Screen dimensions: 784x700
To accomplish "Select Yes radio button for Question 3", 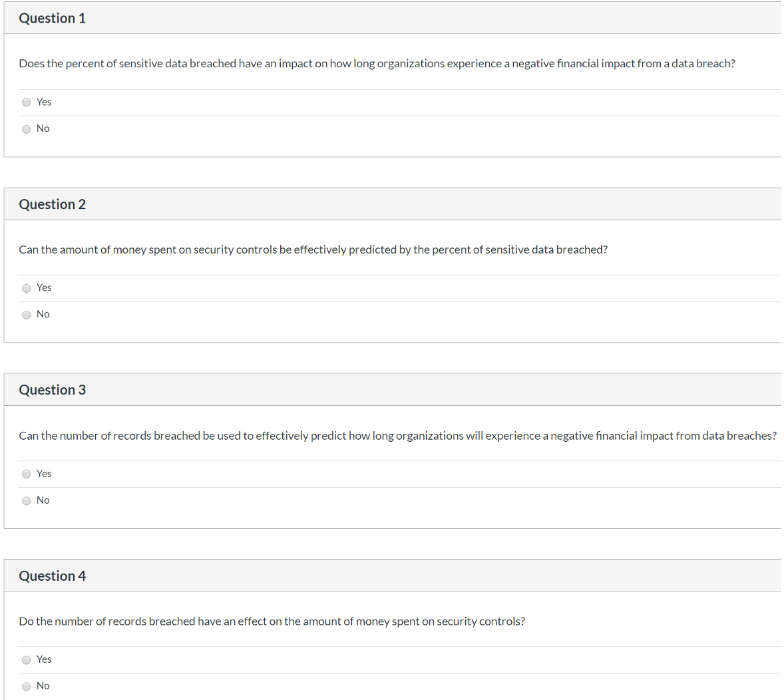I will click(27, 474).
